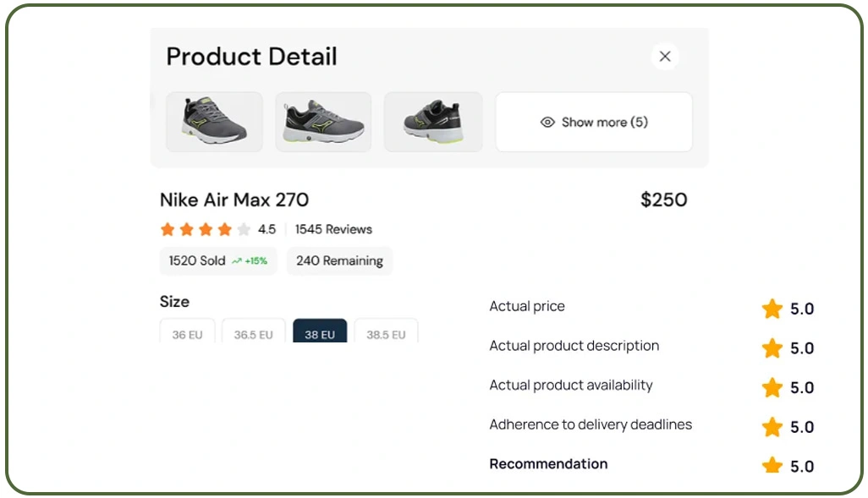Click the Size label
The width and height of the screenshot is (868, 498).
(x=174, y=302)
